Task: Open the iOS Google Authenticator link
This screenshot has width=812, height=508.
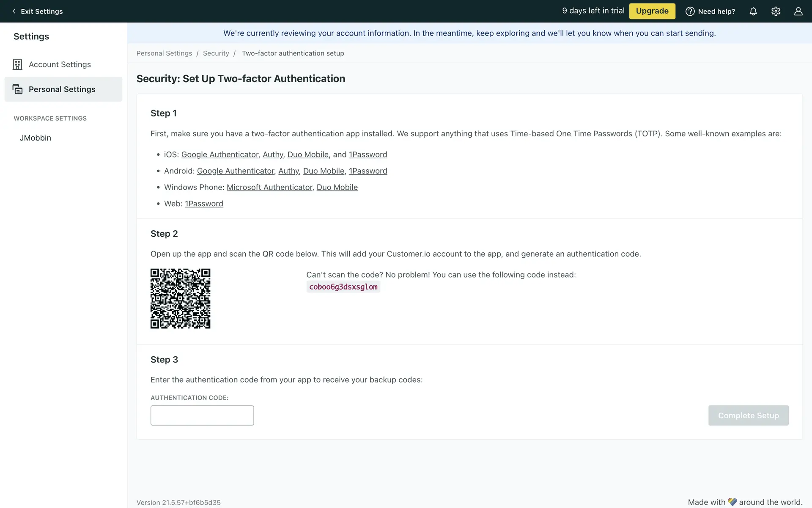Action: 219,155
